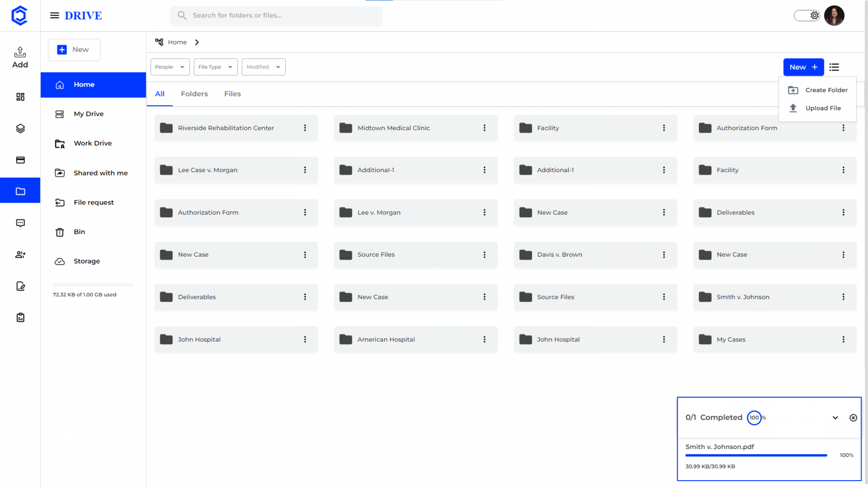Open options for Riverside Rehabilitation Center folder
868x488 pixels.
click(305, 128)
